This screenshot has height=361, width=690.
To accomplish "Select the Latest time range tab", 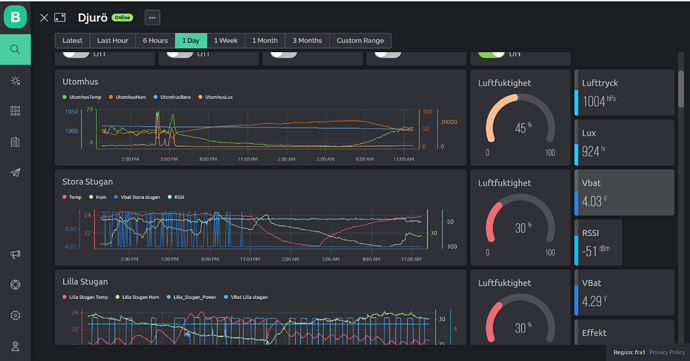I will tap(72, 41).
